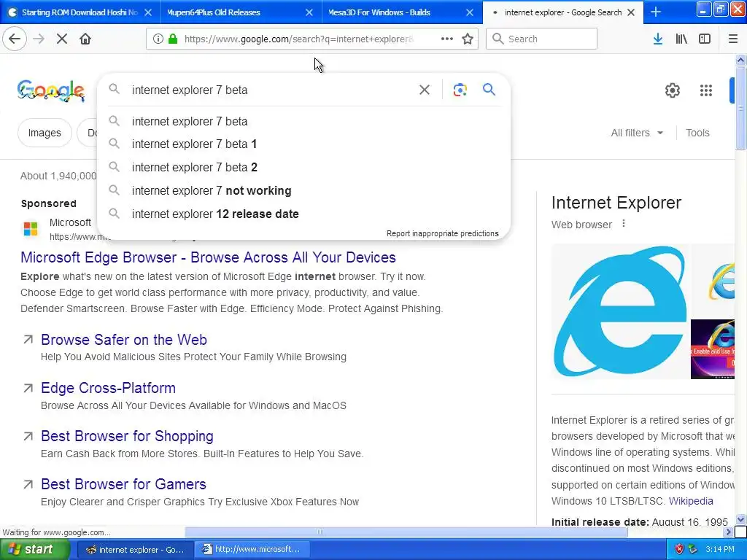Open the Tools search options

(x=697, y=133)
